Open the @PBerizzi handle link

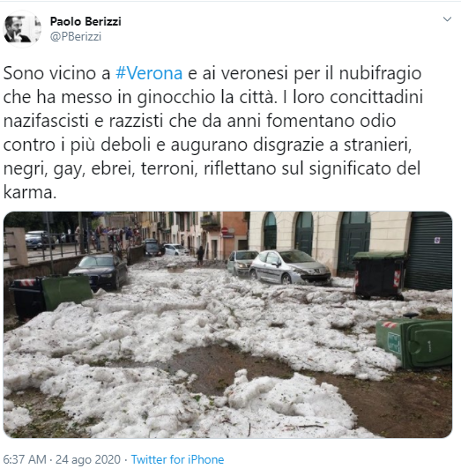tap(76, 36)
